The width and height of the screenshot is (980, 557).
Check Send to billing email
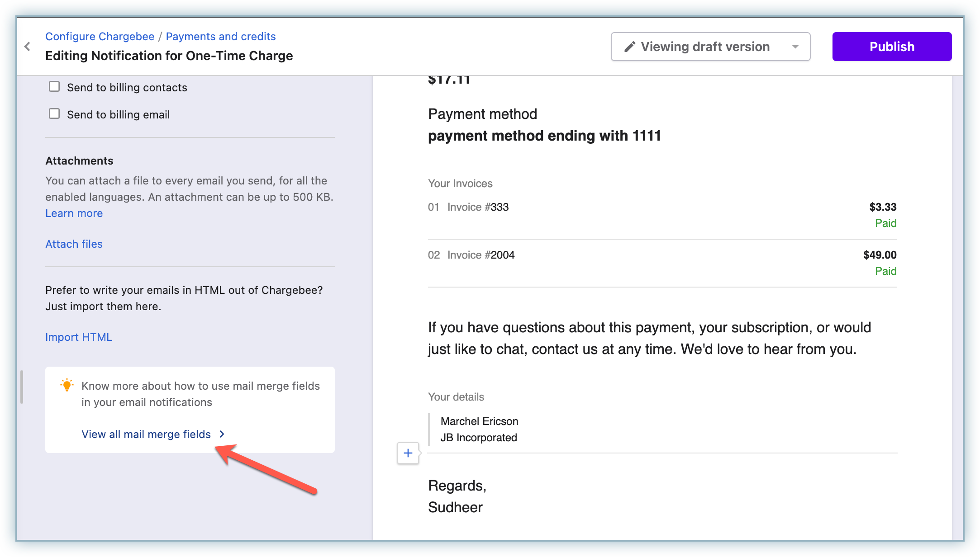pos(54,113)
